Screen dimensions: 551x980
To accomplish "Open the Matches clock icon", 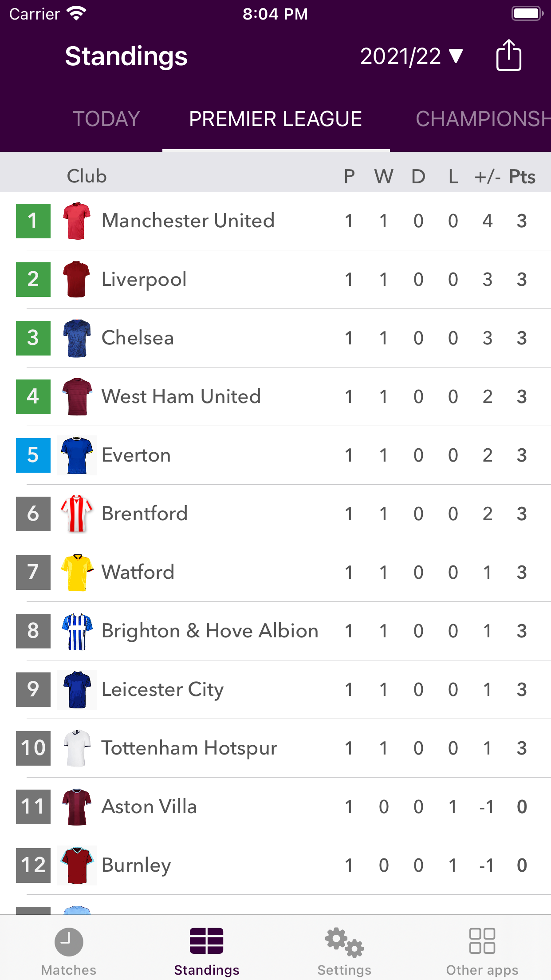I will click(x=69, y=942).
